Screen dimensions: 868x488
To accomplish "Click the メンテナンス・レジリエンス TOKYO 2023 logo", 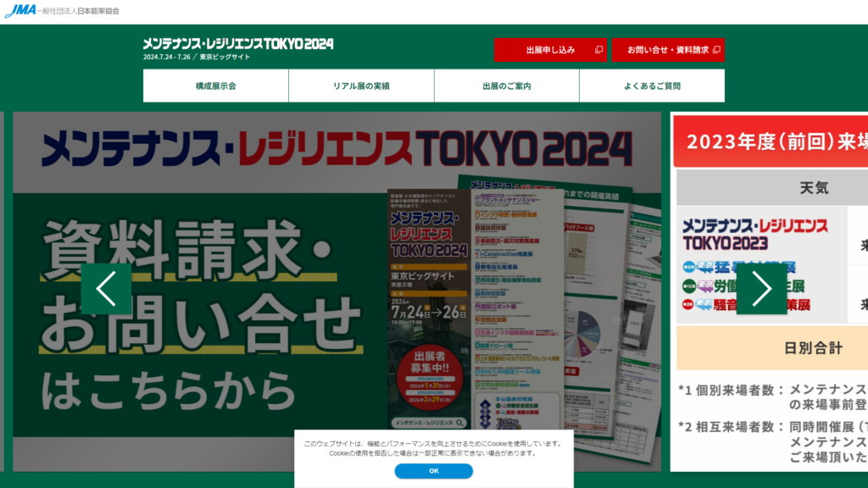I will pyautogui.click(x=755, y=234).
